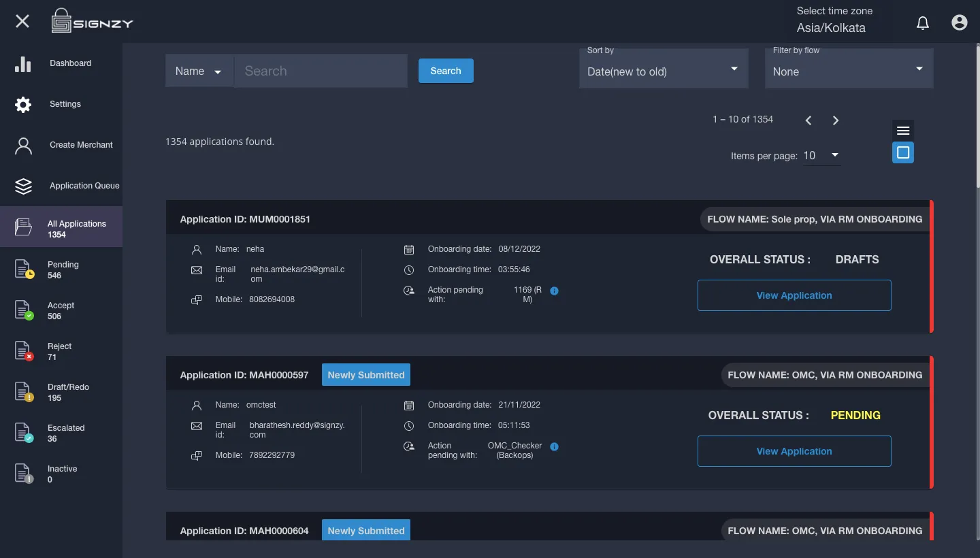
Task: Click info icon beside 1169 (RM)
Action: point(554,291)
